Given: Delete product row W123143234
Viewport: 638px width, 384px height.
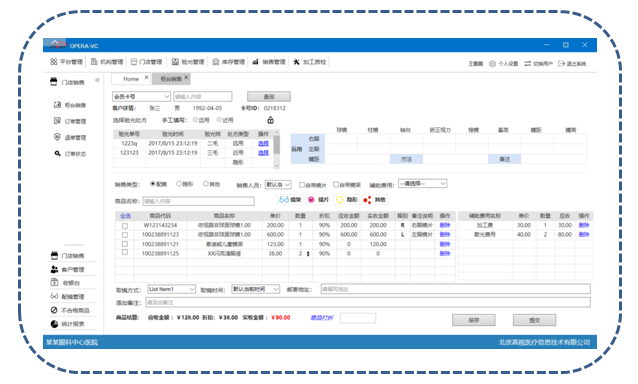Looking at the screenshot, I should point(445,225).
